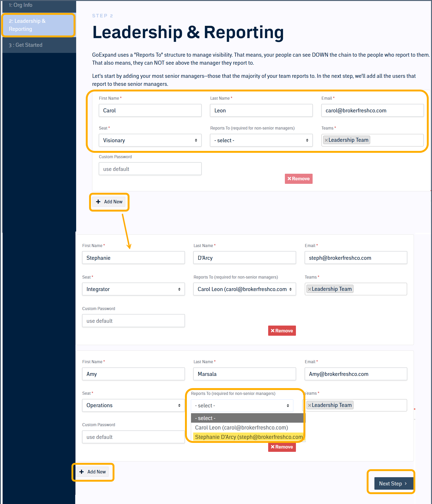
Task: Open the 3: Get Started step
Action: [26, 45]
